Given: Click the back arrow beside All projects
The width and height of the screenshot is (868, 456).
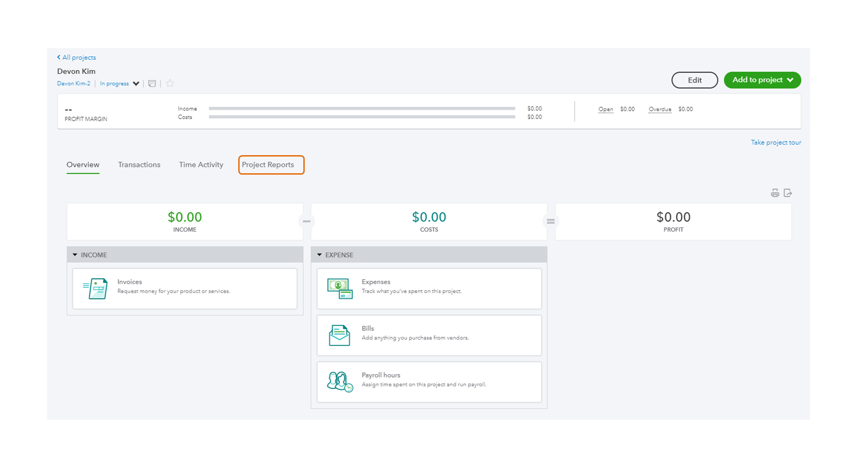Looking at the screenshot, I should pos(58,57).
